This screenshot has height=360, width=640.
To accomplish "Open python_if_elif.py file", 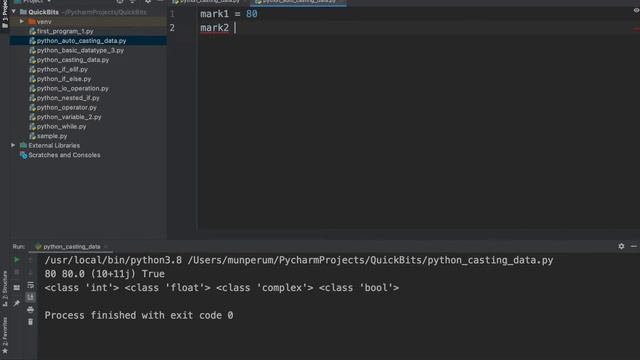I will click(62, 69).
